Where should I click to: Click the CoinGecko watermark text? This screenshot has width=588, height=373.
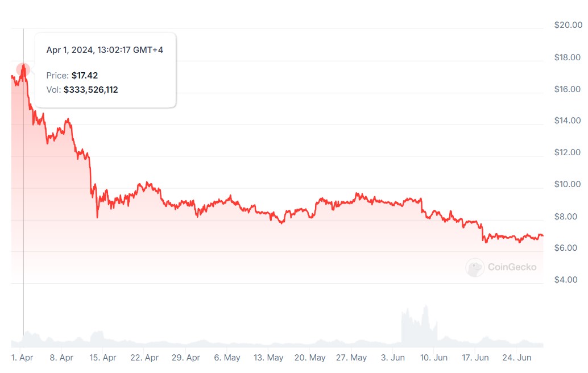[x=512, y=267]
